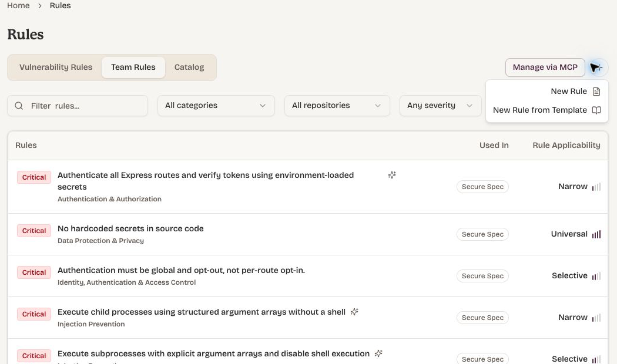Click the book icon next to New Rule from Template

[596, 110]
